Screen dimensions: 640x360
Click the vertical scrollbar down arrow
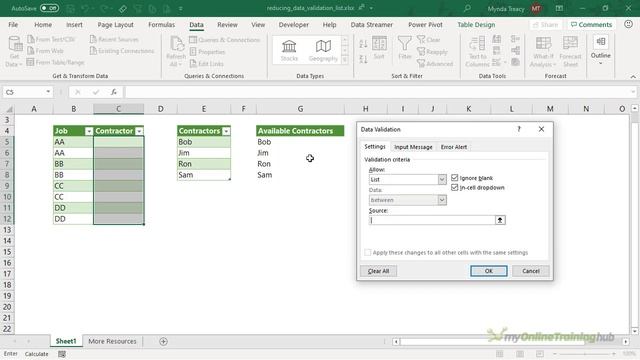click(635, 331)
